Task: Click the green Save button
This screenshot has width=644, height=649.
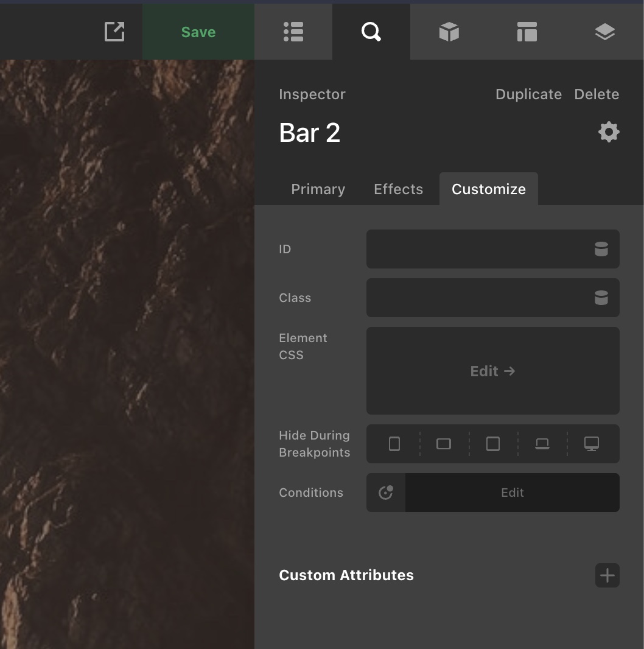Action: (198, 32)
